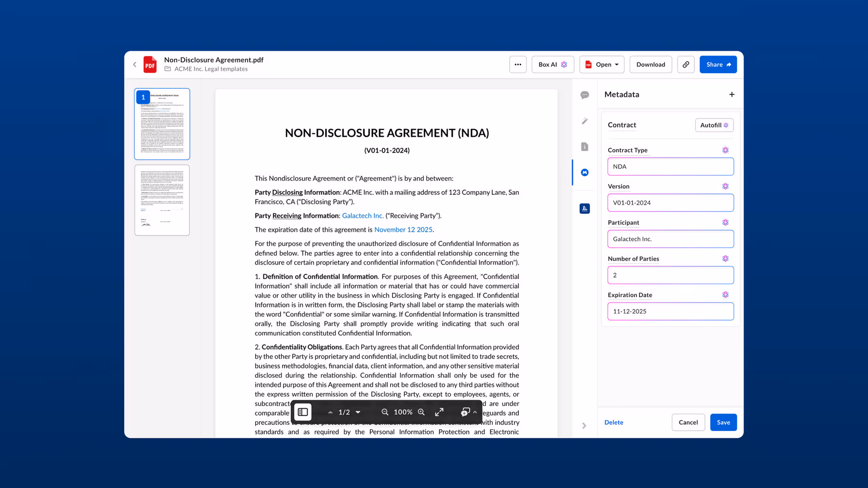Save the metadata changes
Viewport: 868px width, 488px height.
(x=723, y=422)
